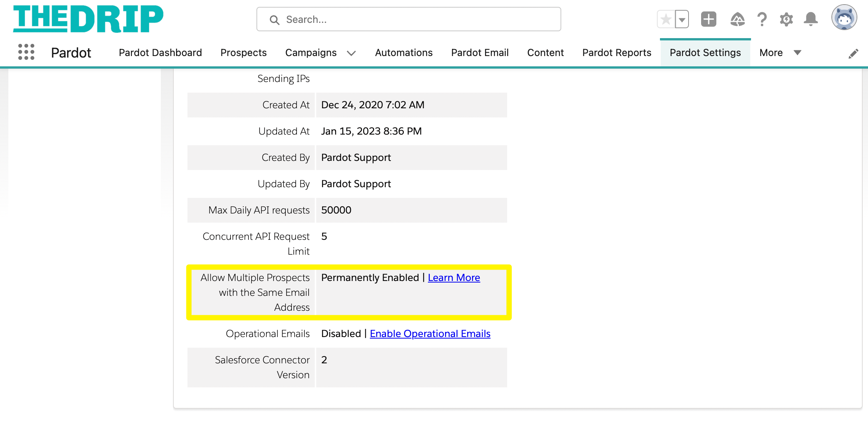Viewport: 868px width, 427px height.
Task: Click the Pardot app name
Action: point(71,53)
